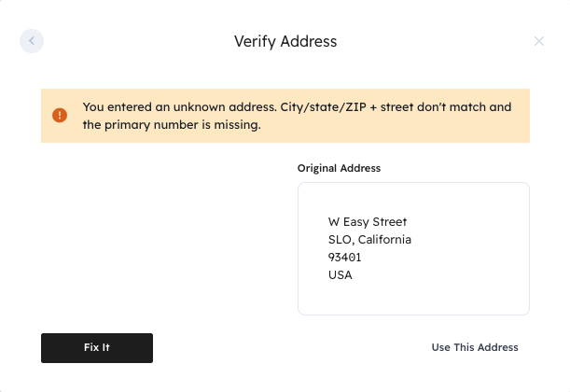The height and width of the screenshot is (392, 570).
Task: Click the orange warning exclamation icon
Action: click(60, 116)
